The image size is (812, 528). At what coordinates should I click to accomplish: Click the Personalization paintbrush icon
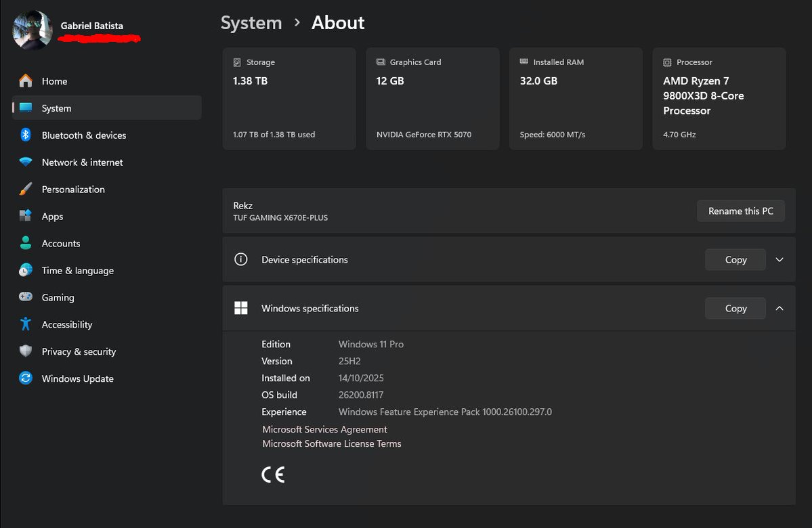(x=25, y=189)
